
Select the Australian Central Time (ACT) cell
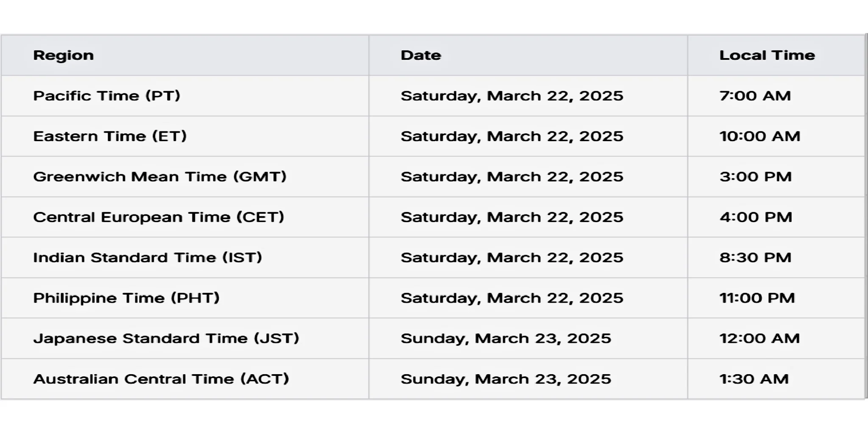click(185, 379)
